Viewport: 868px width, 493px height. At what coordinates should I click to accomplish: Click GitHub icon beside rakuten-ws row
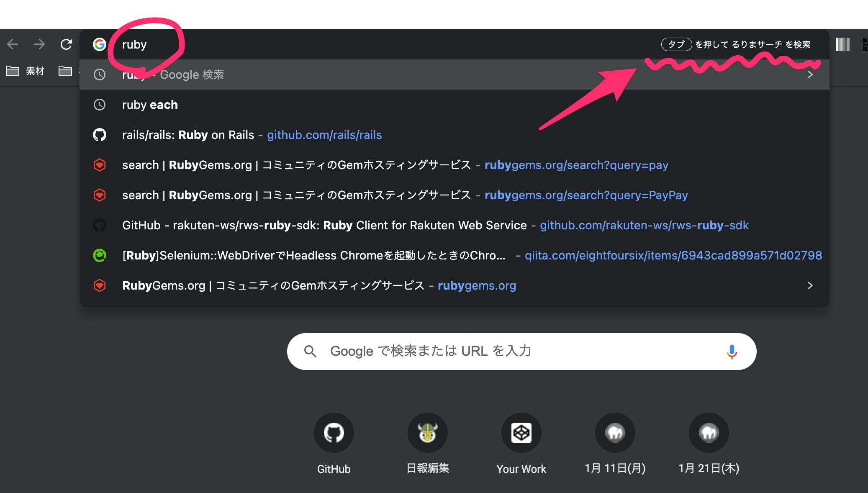[100, 225]
